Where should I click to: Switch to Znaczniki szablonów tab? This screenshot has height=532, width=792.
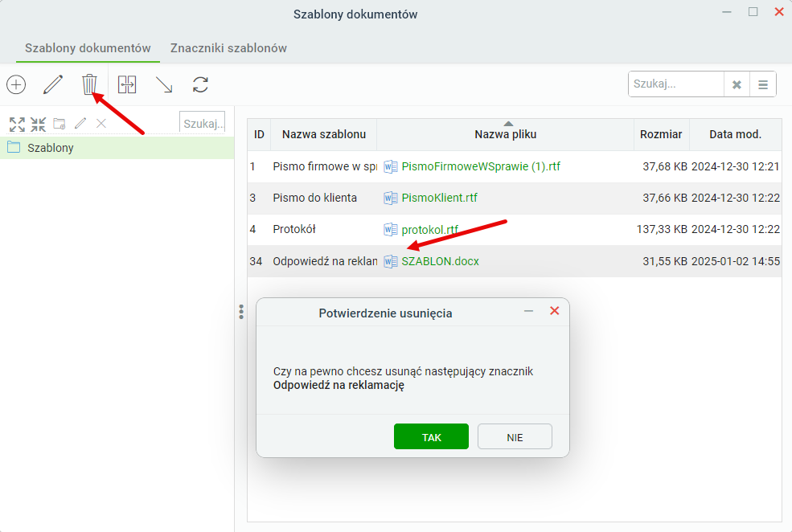coord(228,48)
